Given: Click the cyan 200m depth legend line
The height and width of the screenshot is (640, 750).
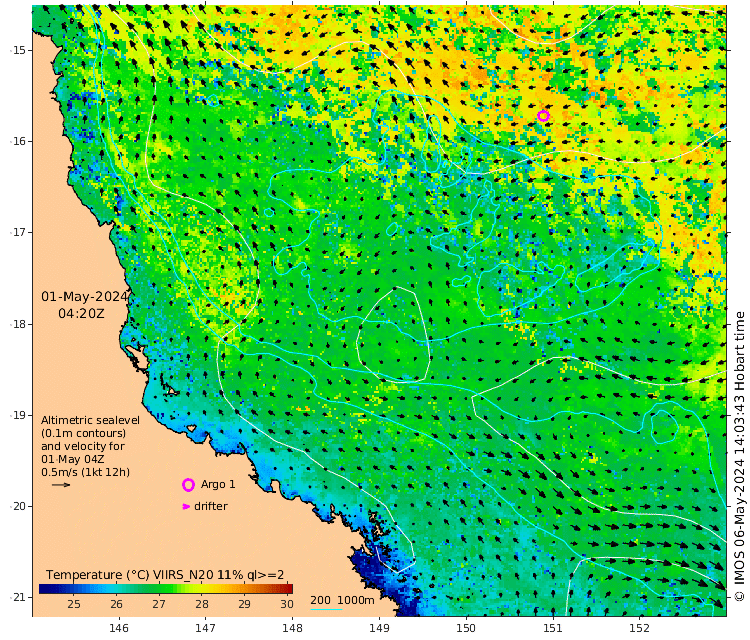Looking at the screenshot, I should 326,609.
